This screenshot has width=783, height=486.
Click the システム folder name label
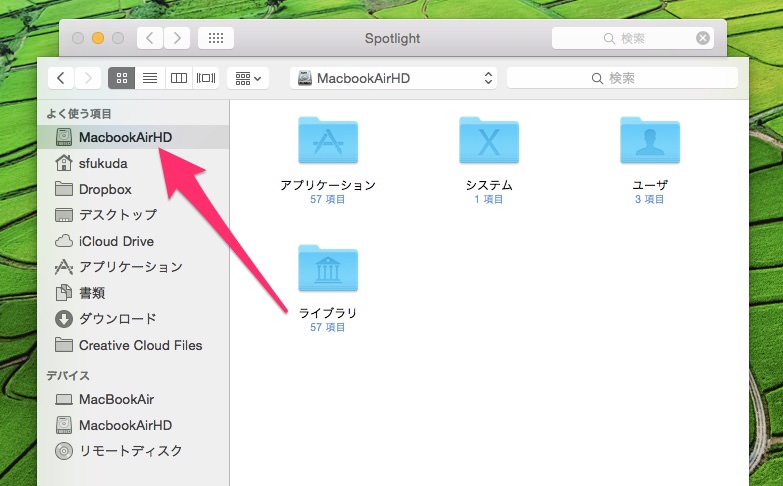pyautogui.click(x=489, y=185)
